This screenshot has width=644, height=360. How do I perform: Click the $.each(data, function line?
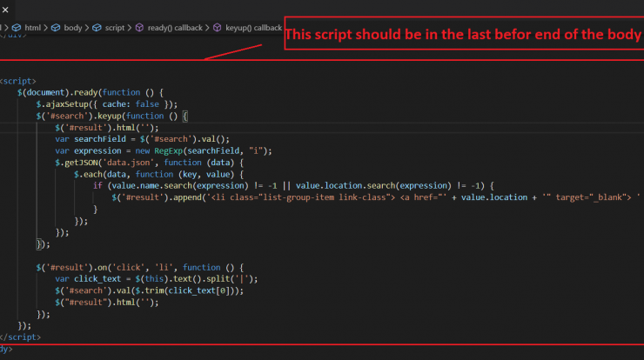pos(159,175)
